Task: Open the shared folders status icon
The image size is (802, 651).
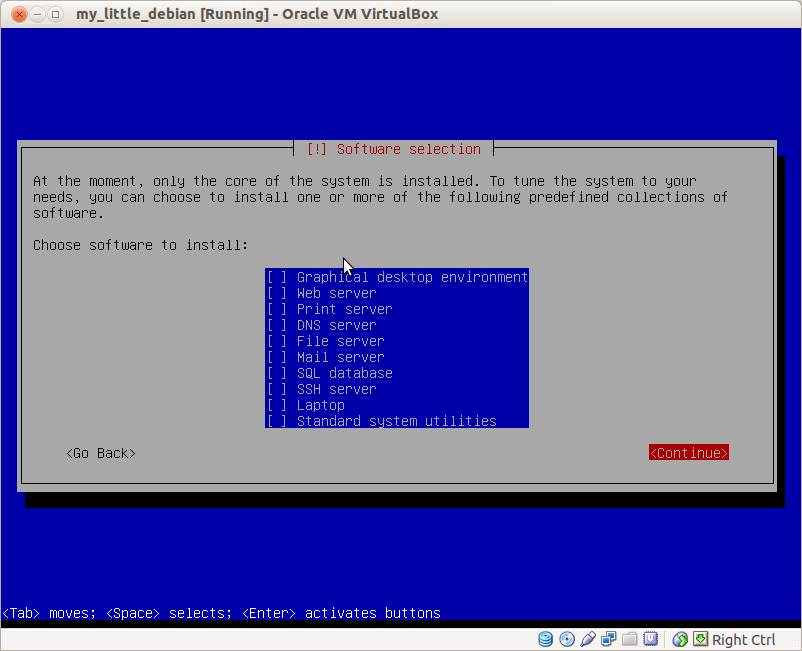Action: (630, 639)
